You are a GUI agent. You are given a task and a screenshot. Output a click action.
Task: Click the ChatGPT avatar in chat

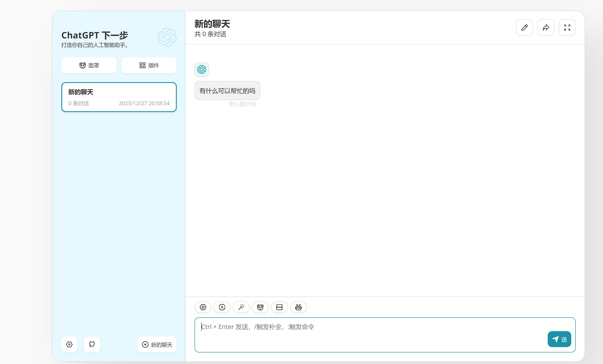point(202,69)
